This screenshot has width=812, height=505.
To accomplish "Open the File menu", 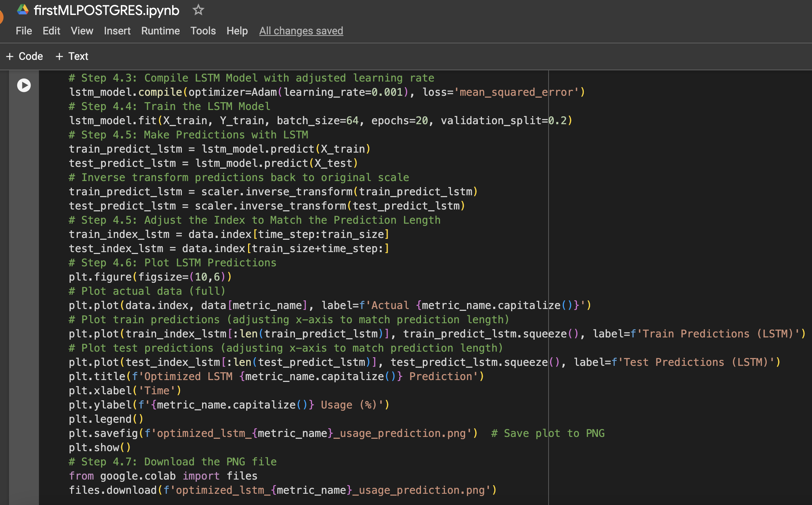I will (x=24, y=31).
